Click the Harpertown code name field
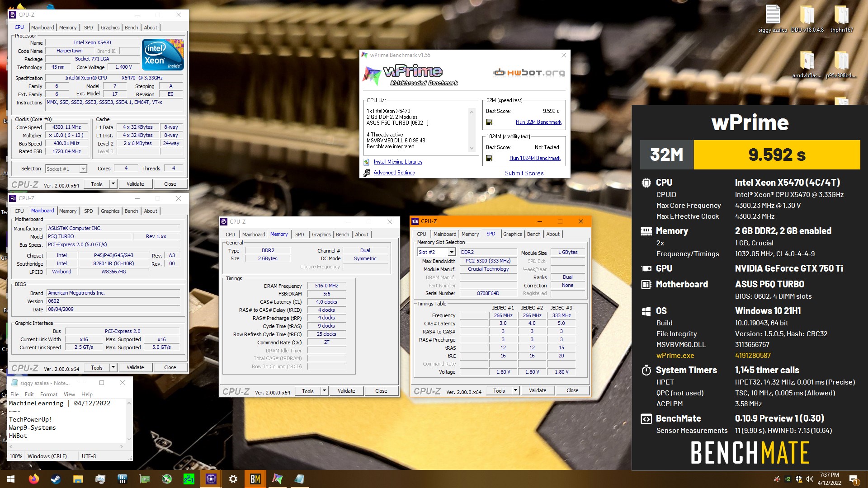 point(69,51)
